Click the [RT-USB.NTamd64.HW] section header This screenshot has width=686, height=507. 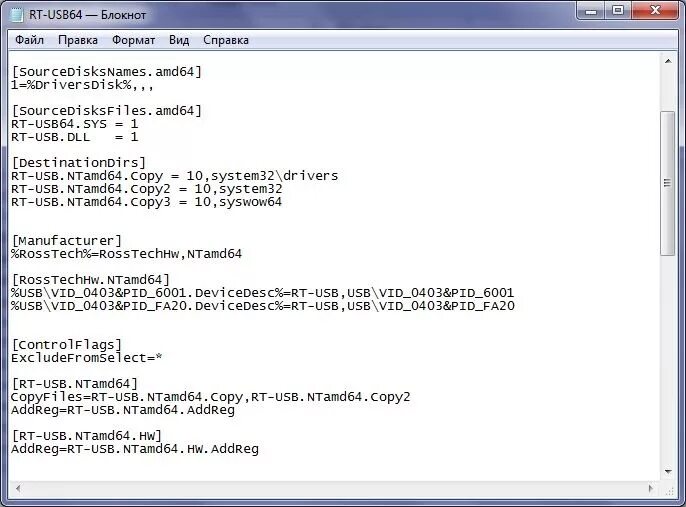[87, 436]
